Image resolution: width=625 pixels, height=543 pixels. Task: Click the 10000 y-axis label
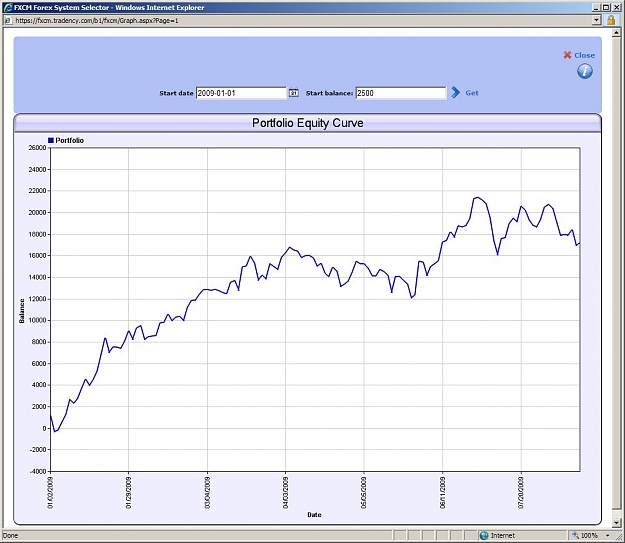[x=37, y=320]
